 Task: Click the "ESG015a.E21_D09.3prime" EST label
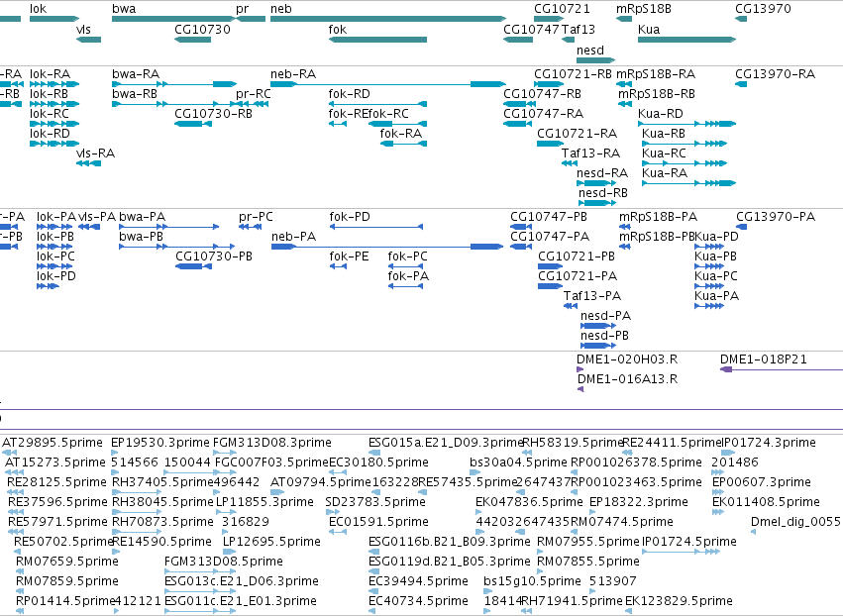coord(446,443)
